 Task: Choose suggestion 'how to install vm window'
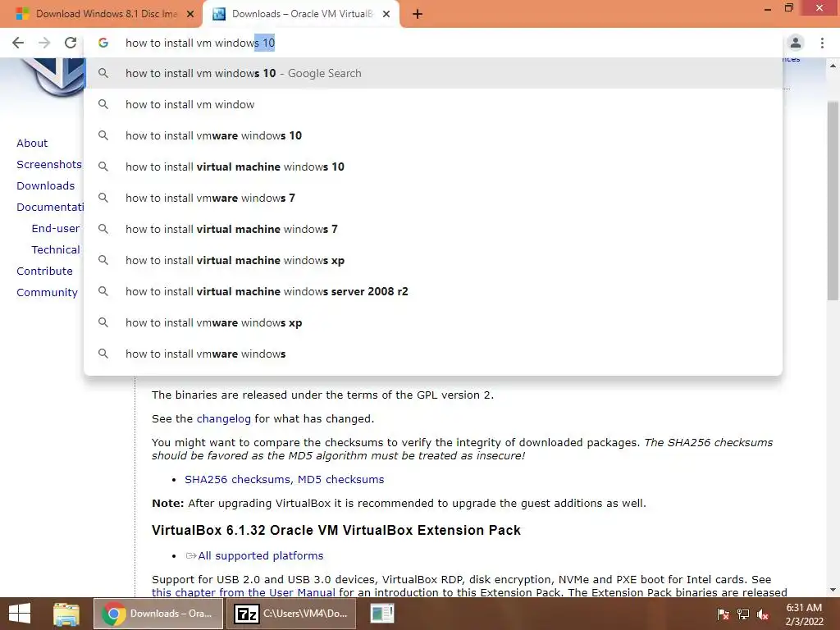point(433,104)
